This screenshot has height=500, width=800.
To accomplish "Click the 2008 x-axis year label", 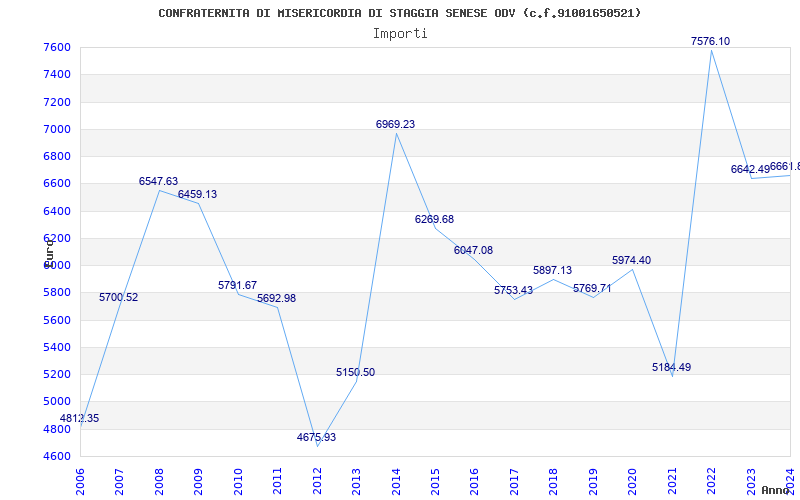I will pos(159,481).
